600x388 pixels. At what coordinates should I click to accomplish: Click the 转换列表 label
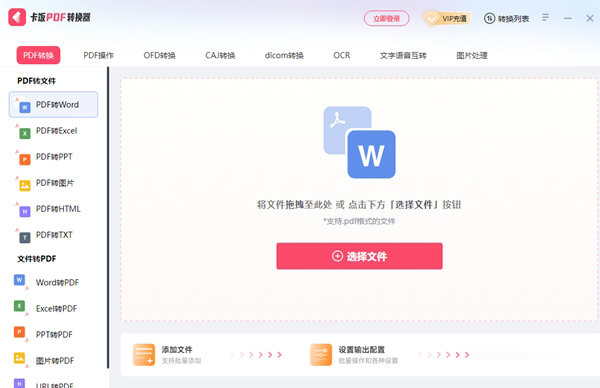514,18
